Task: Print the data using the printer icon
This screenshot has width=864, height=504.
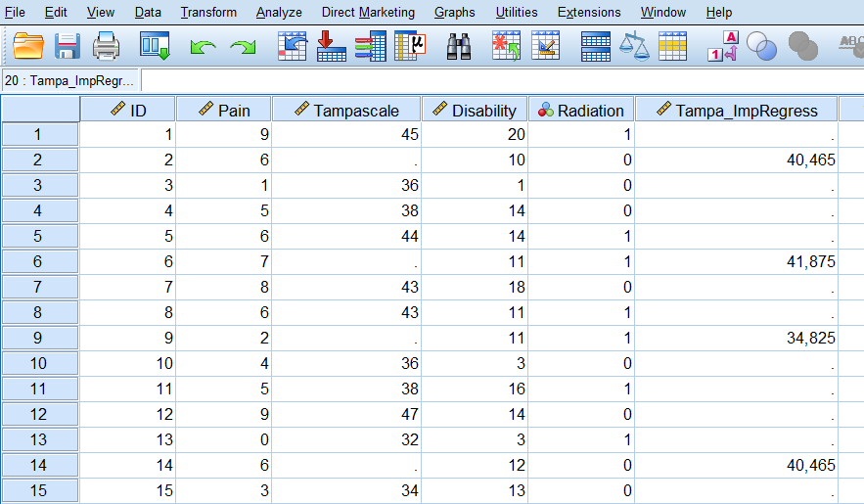Action: click(106, 46)
